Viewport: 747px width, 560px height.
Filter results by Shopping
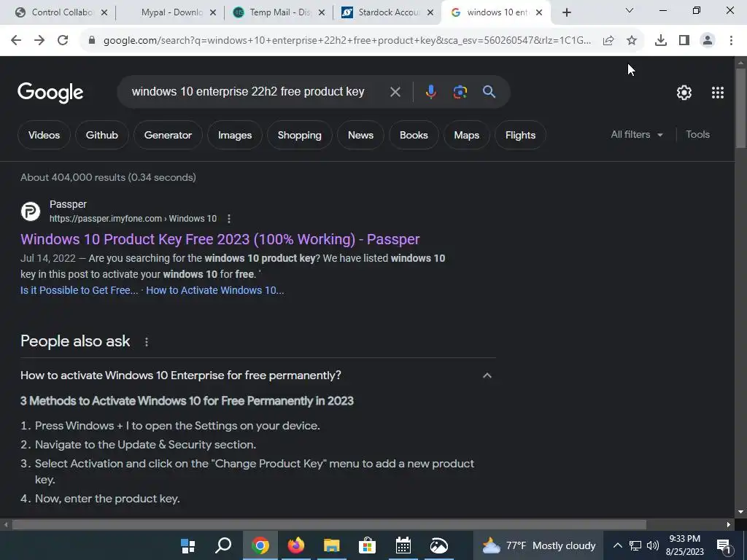(x=299, y=135)
